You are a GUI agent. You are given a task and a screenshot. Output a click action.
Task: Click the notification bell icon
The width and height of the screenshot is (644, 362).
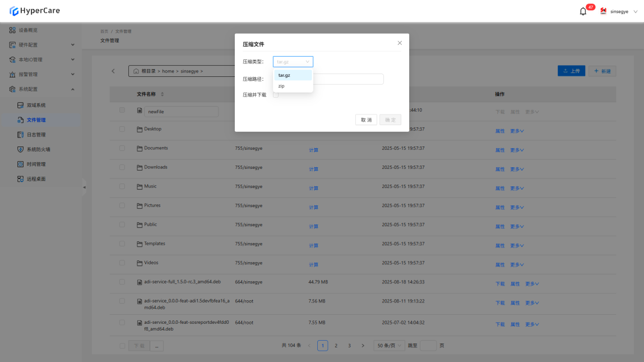(x=583, y=11)
